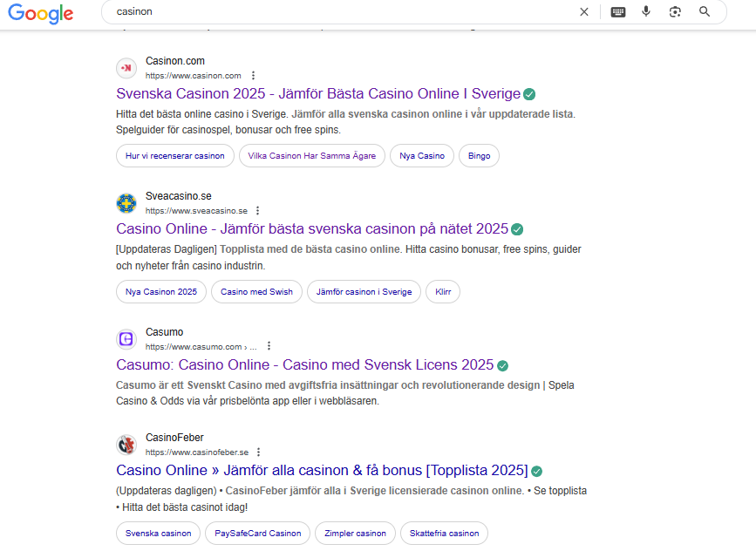Select the Jämför casinon i Sverige chip
The image size is (756, 551).
coord(364,292)
